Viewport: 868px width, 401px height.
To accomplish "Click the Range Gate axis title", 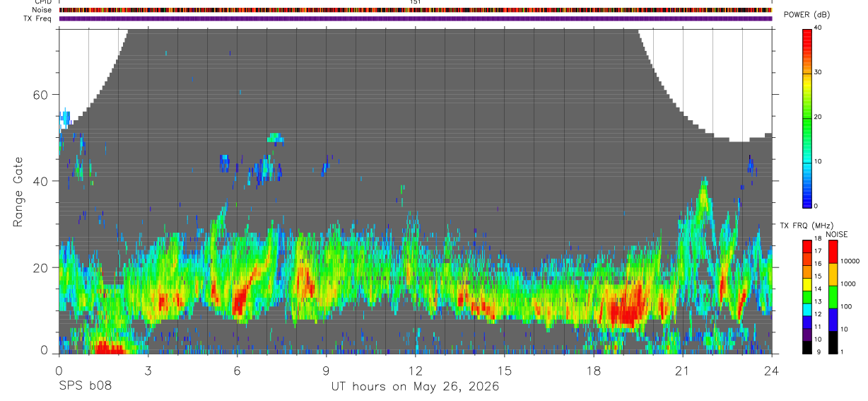I will click(18, 192).
